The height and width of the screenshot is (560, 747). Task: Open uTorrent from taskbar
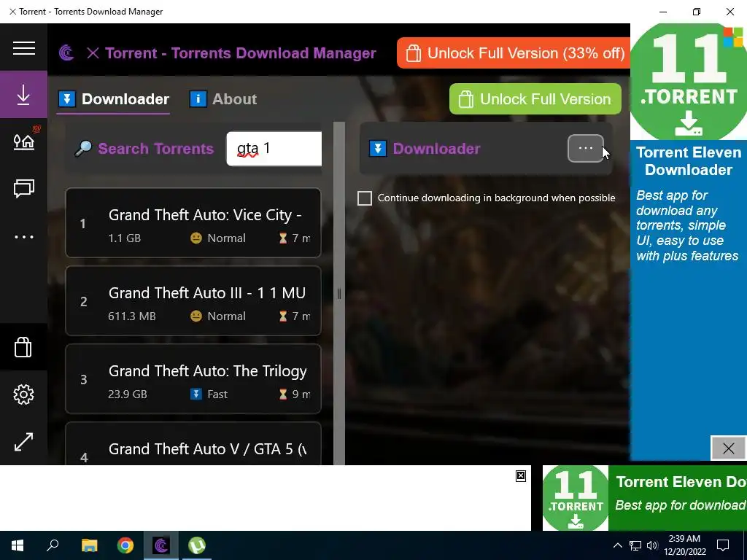click(197, 545)
